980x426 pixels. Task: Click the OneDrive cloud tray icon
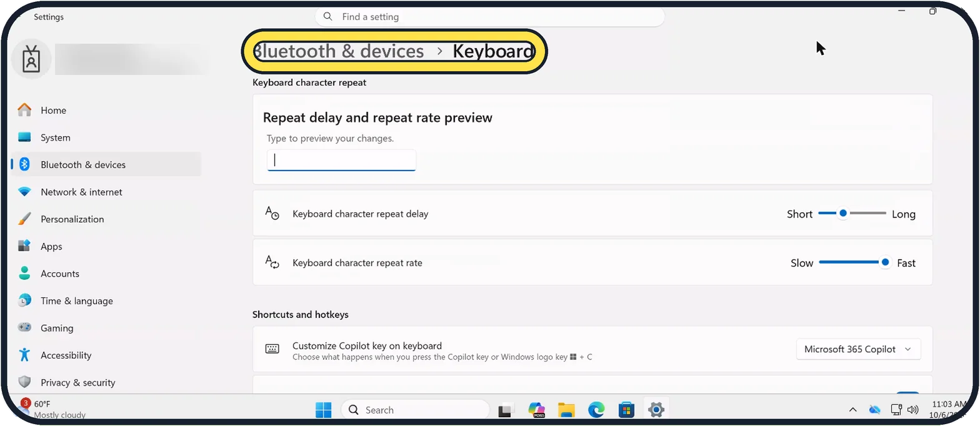pyautogui.click(x=875, y=410)
